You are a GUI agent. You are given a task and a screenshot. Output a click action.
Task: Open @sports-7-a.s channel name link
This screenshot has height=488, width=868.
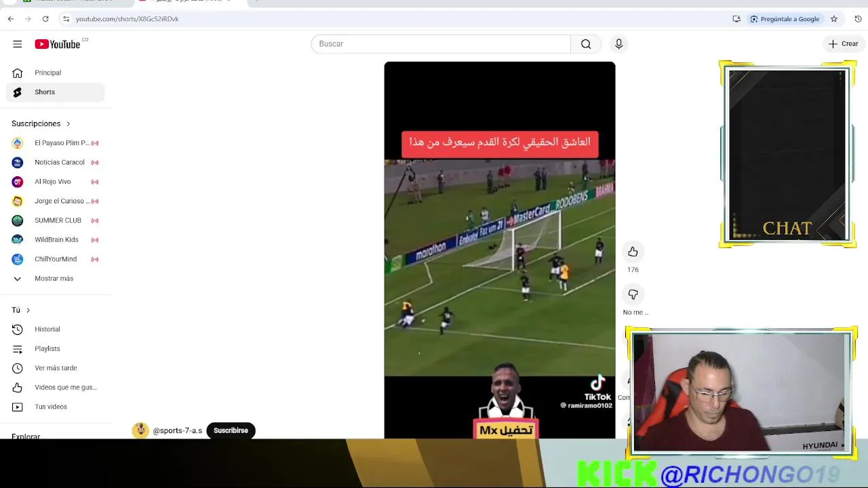point(178,430)
